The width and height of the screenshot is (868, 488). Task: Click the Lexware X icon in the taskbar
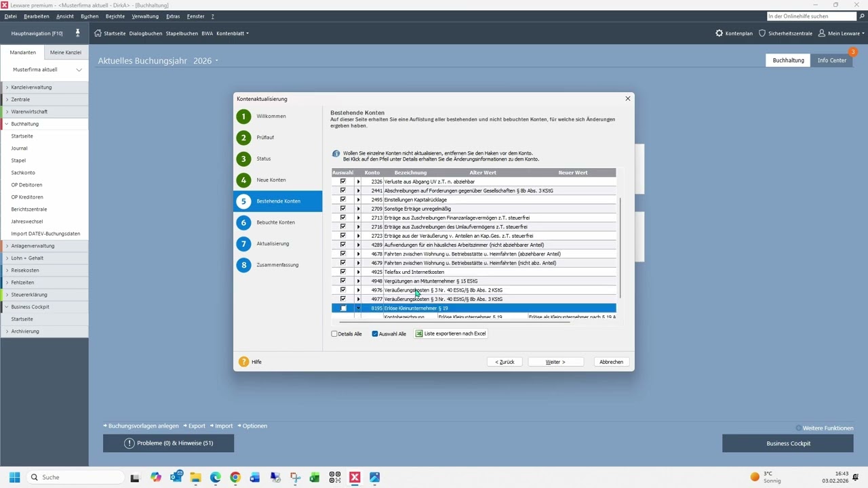[x=355, y=477]
